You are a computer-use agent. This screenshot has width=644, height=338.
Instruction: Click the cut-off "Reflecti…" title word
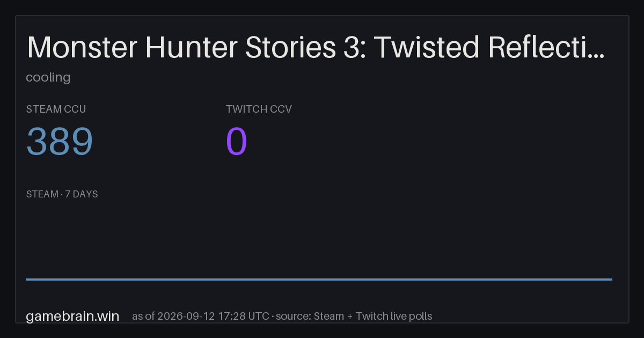tap(547, 47)
